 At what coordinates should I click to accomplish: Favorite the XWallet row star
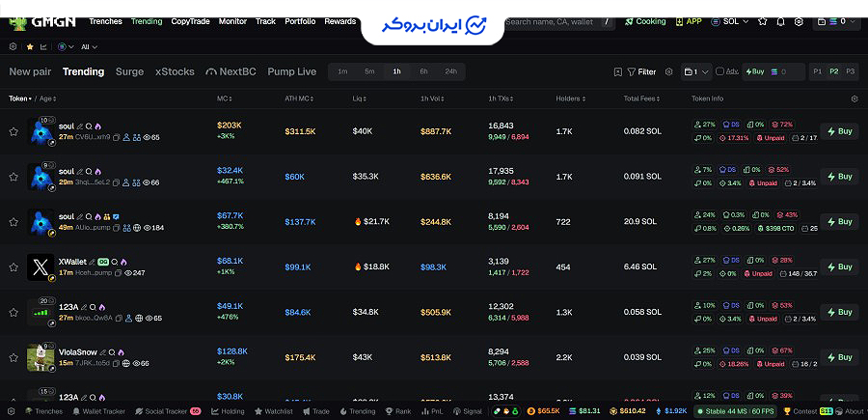click(14, 267)
